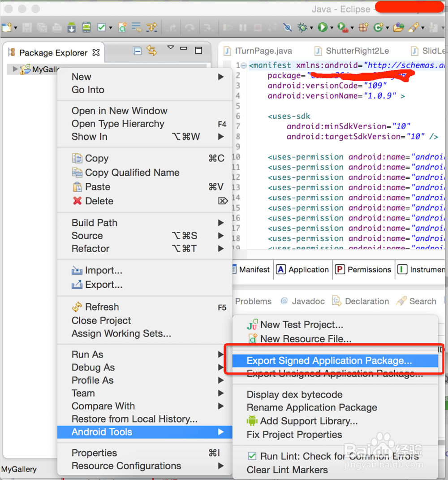Click the Search flashlight toolbar icon
Image resolution: width=448 pixels, height=480 pixels.
click(414, 27)
